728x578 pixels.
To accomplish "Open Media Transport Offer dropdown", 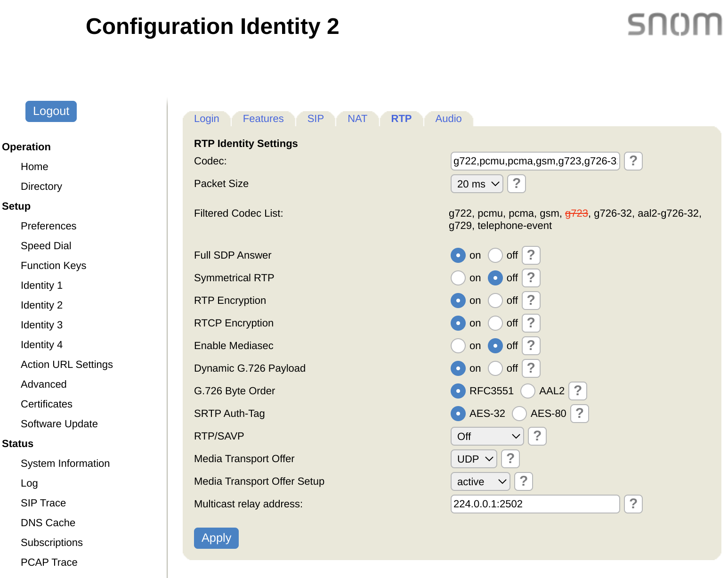I will pyautogui.click(x=474, y=459).
